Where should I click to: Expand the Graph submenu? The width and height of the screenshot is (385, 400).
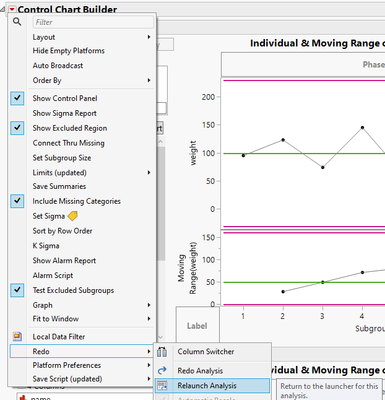coord(149,305)
